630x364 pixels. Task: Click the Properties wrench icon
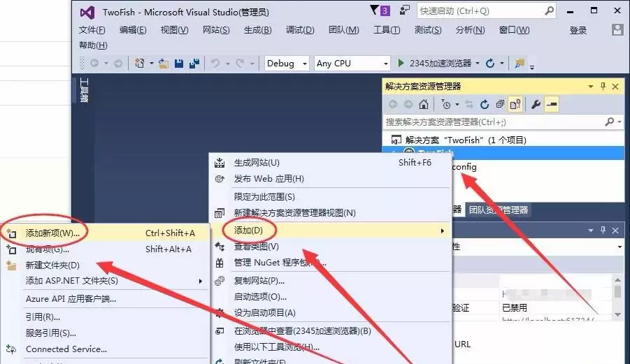(x=536, y=104)
